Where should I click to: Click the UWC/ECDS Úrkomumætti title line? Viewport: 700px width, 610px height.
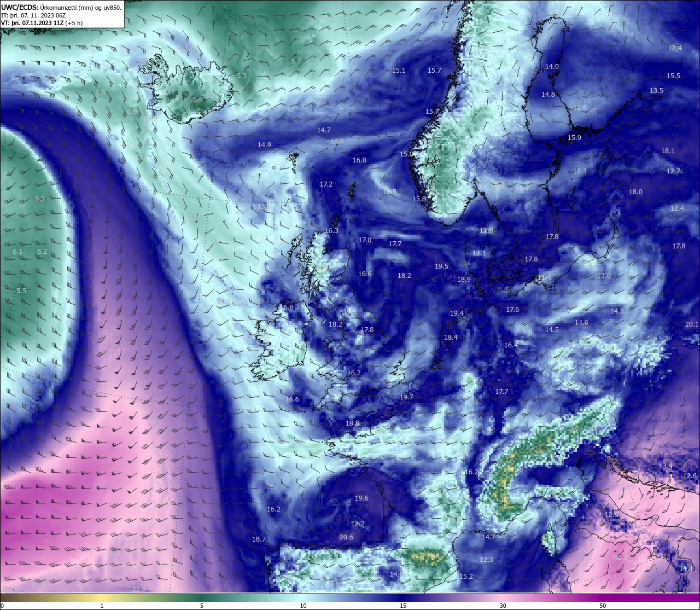pyautogui.click(x=61, y=8)
